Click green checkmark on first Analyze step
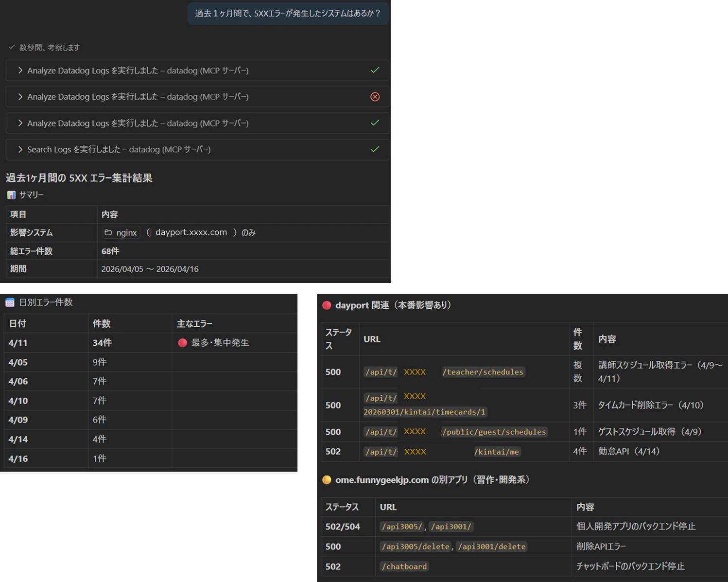 tap(375, 70)
